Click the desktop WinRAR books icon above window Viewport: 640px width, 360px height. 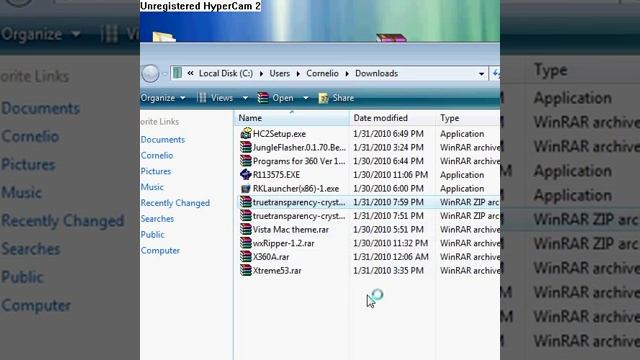[x=391, y=38]
